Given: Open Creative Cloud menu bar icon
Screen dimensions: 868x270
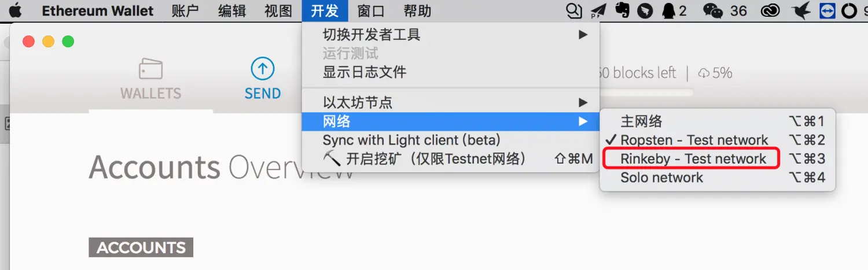Looking at the screenshot, I should (771, 11).
